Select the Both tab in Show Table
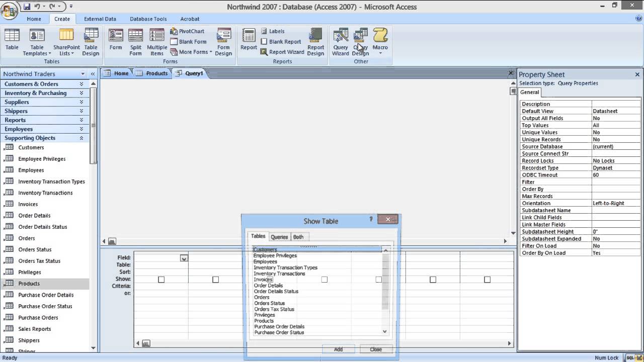644x362 pixels. [298, 237]
